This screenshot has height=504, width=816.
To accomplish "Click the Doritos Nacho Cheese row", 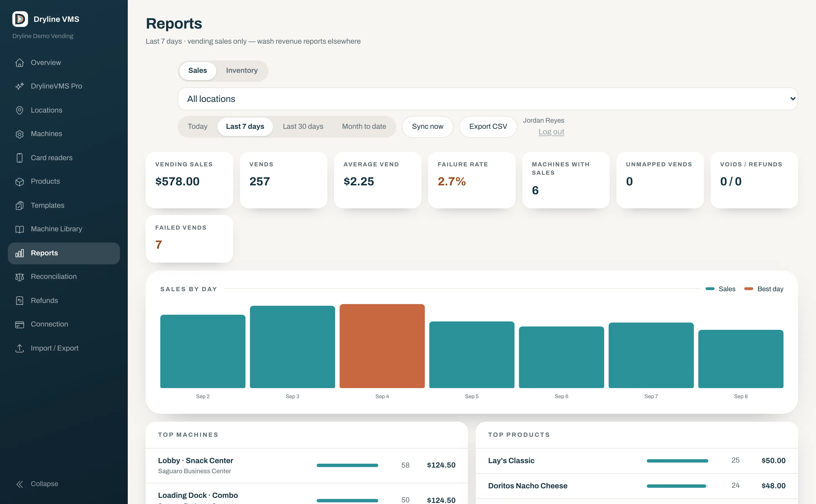I will pos(637,486).
